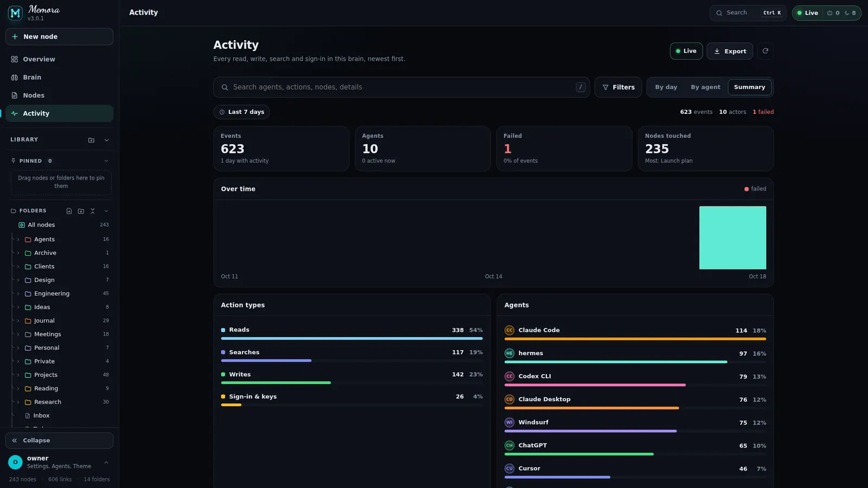This screenshot has width=868, height=488.
Task: Collapse the sidebar with the Collapse button
Action: (x=59, y=441)
